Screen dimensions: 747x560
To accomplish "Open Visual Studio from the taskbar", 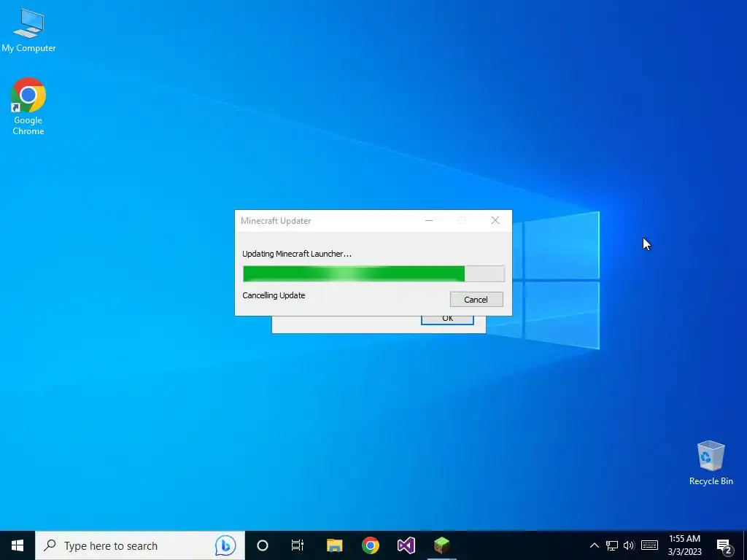I will [x=406, y=545].
